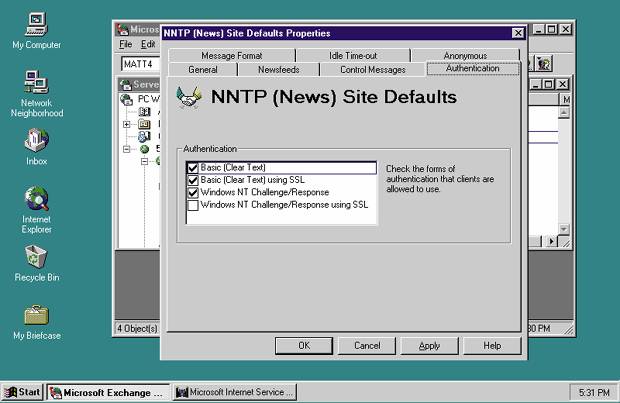
Task: Select the globe-and-server icon in Exchange tree
Action: click(144, 136)
